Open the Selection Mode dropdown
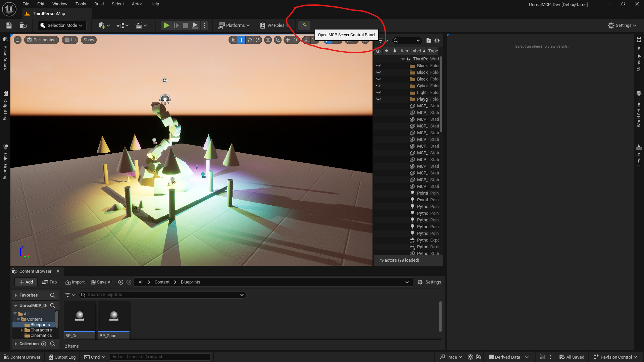 click(x=62, y=25)
